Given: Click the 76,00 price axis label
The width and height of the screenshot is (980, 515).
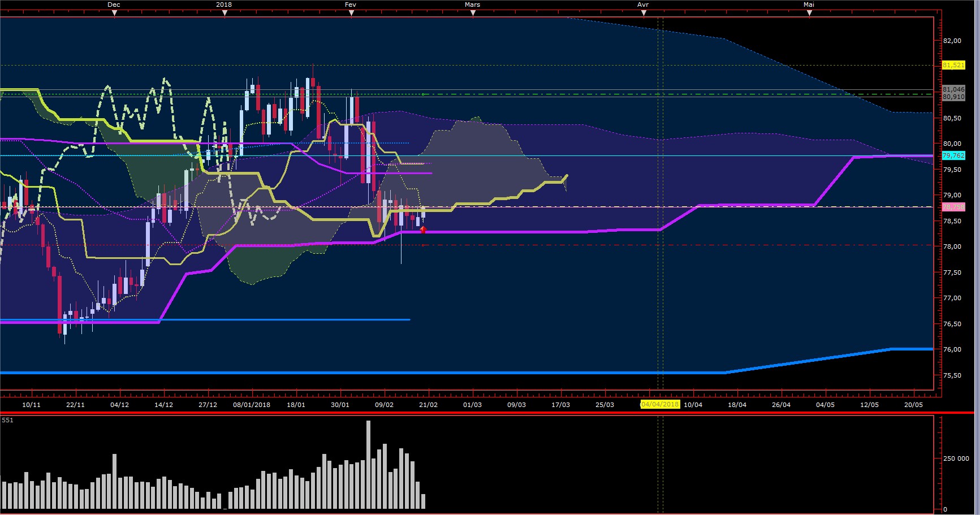Looking at the screenshot, I should tap(952, 349).
